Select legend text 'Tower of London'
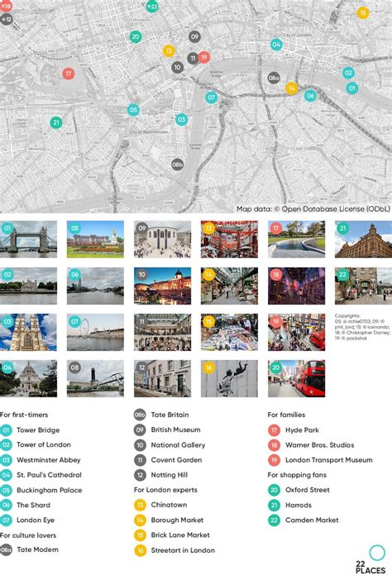The image size is (392, 581). pos(44,444)
